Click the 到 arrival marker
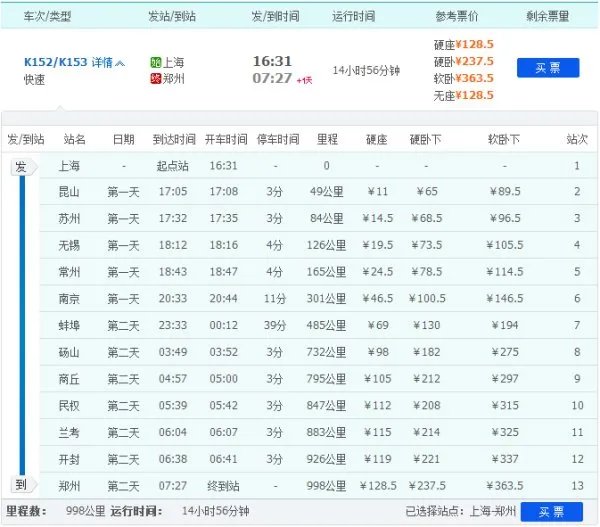The height and width of the screenshot is (527, 600). [x=23, y=485]
